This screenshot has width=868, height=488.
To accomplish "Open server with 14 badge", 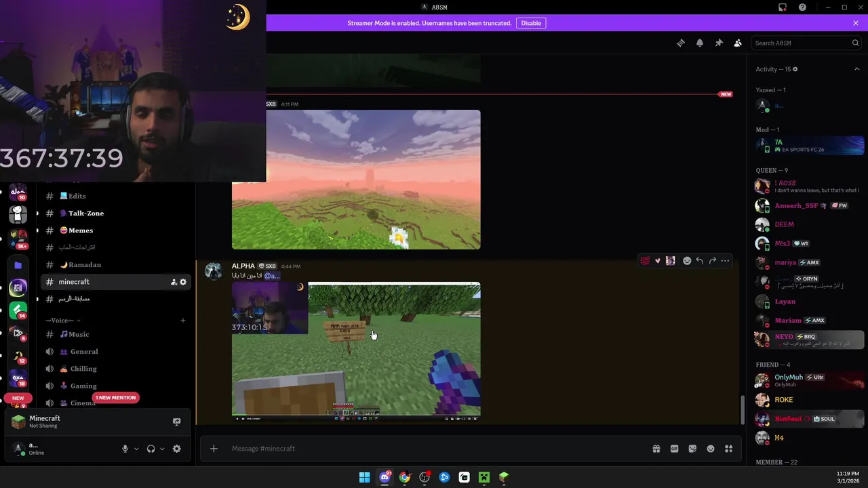I will point(18,310).
